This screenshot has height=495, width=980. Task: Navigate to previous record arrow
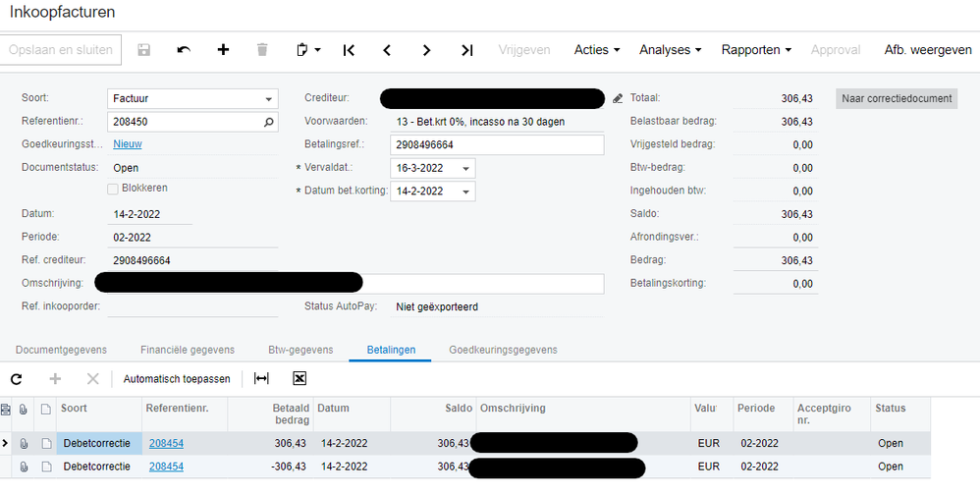(387, 50)
